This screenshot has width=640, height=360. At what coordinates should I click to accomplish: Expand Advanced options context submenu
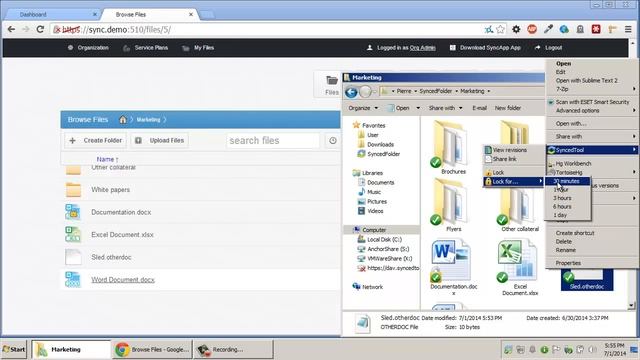click(592, 111)
